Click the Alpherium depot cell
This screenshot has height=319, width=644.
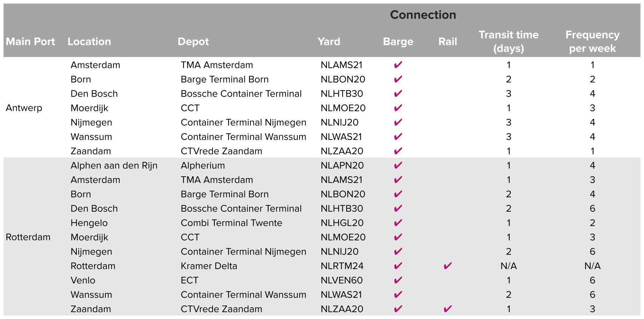pos(203,165)
